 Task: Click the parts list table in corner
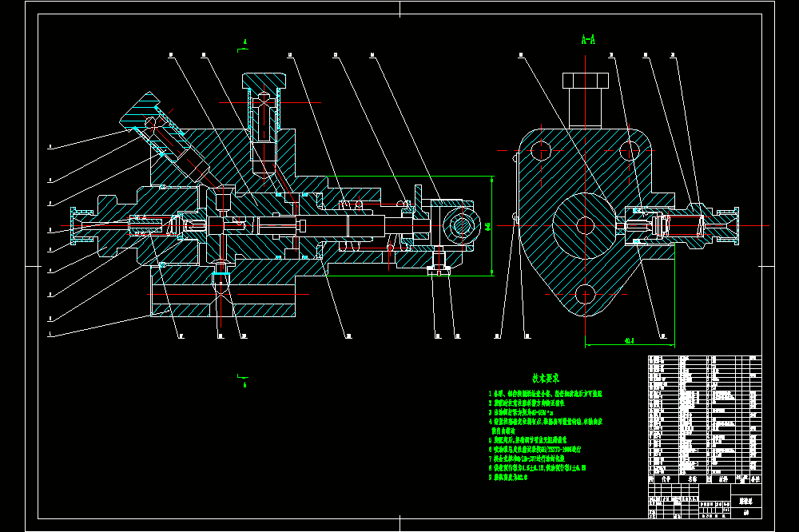[x=705, y=419]
